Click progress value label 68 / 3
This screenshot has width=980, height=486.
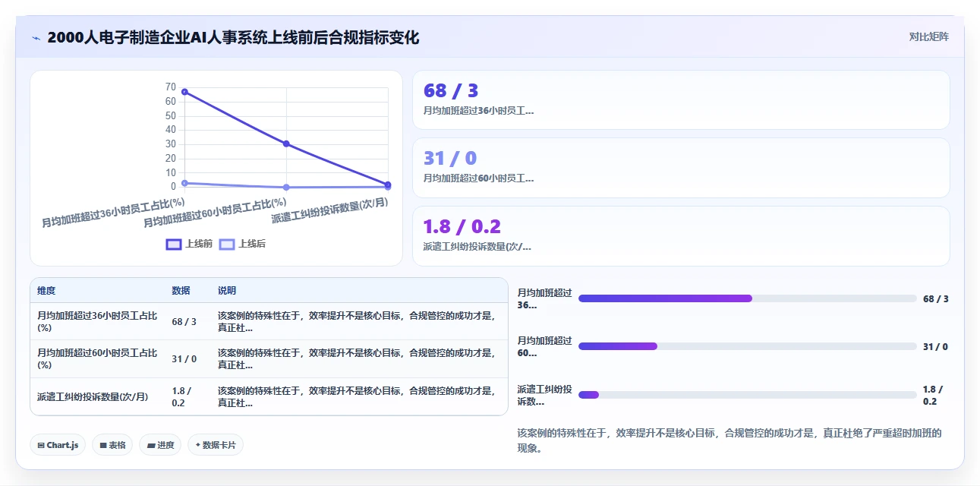pyautogui.click(x=936, y=298)
